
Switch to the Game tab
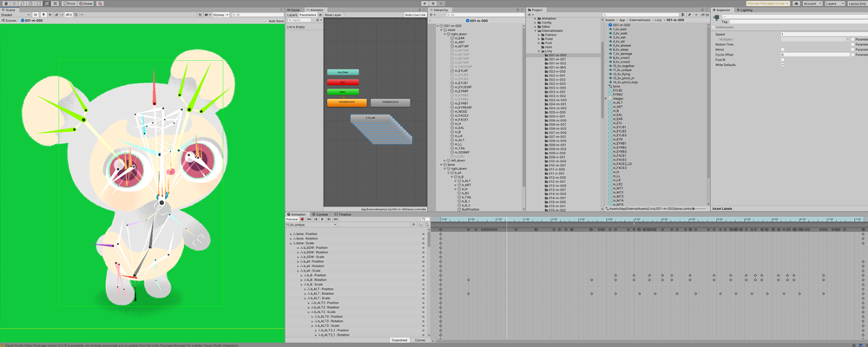[293, 10]
